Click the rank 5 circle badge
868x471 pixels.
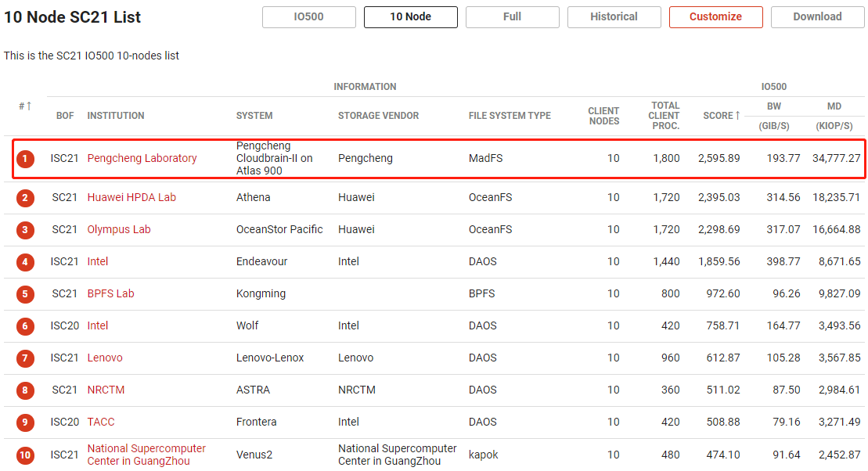(25, 294)
